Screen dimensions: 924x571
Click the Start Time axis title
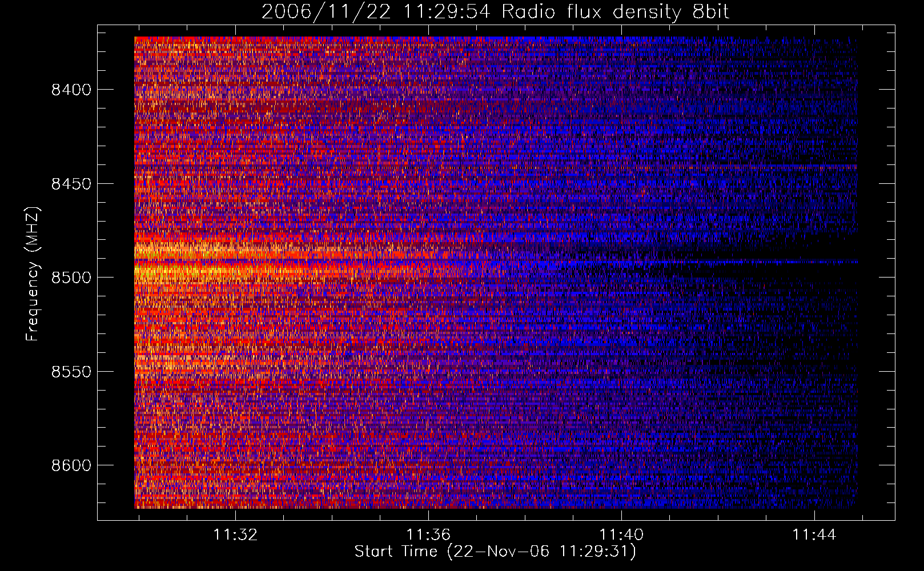495,552
